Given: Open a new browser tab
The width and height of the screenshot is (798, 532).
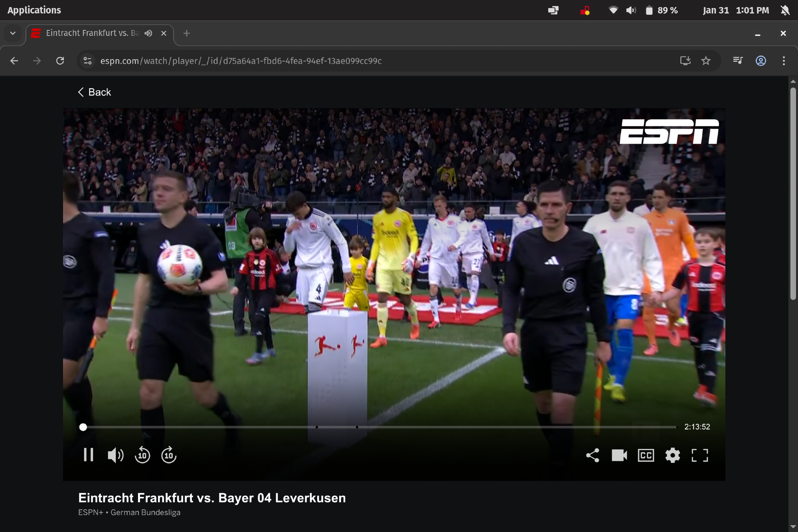Looking at the screenshot, I should click(x=187, y=33).
